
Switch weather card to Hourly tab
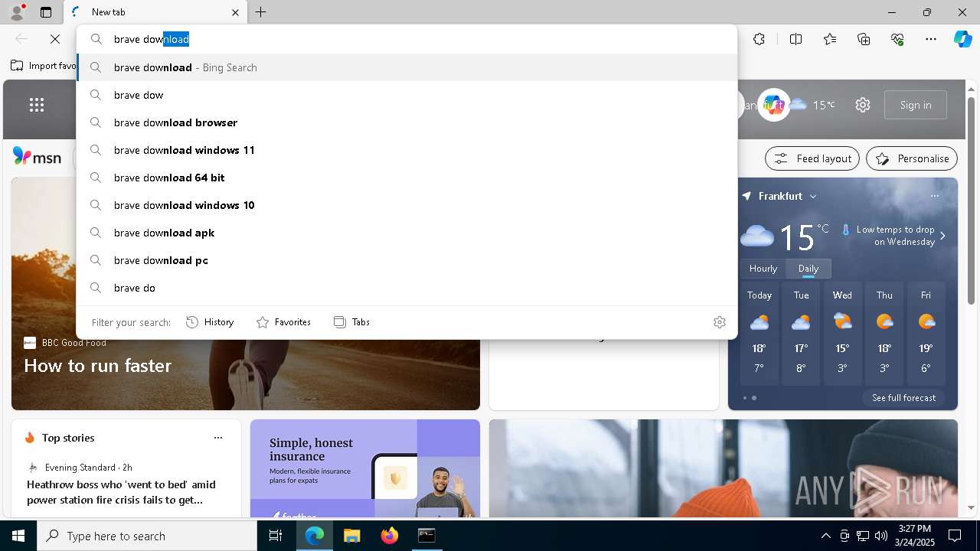click(763, 269)
